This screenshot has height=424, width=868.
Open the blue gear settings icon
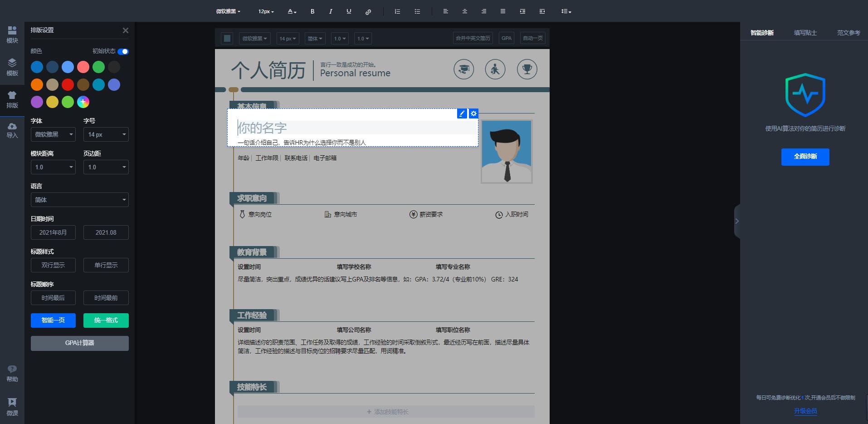473,113
